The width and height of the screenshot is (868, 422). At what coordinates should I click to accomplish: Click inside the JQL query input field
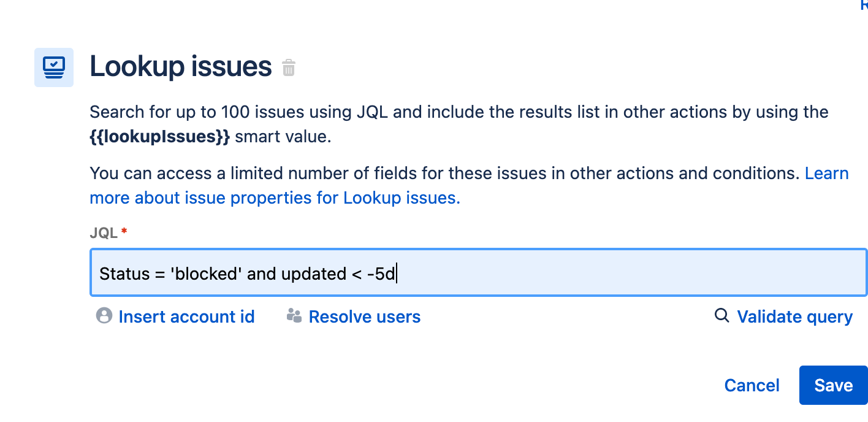(478, 273)
